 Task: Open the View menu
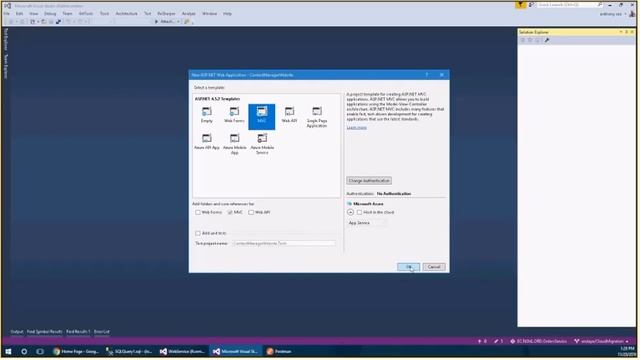[33, 13]
